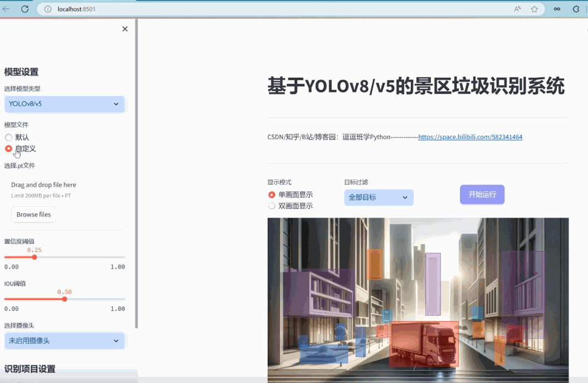
Task: Select the 默认 model file radio button
Action: [x=7, y=137]
